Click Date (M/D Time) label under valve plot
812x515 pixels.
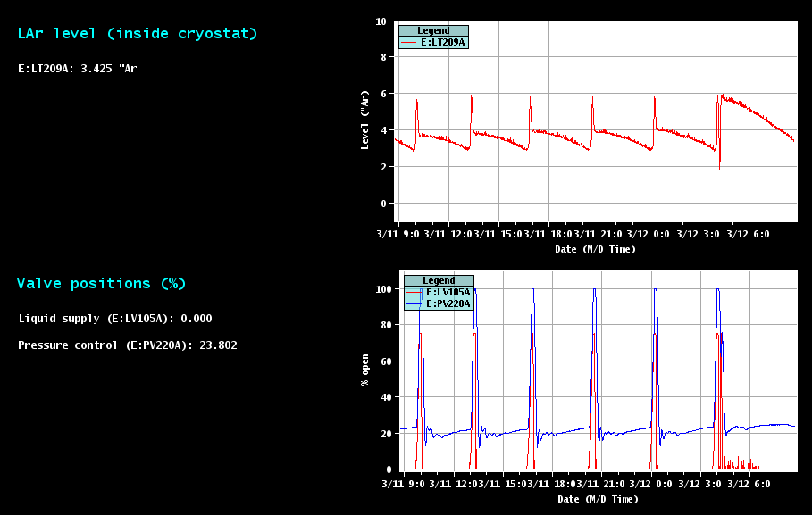tap(598, 499)
